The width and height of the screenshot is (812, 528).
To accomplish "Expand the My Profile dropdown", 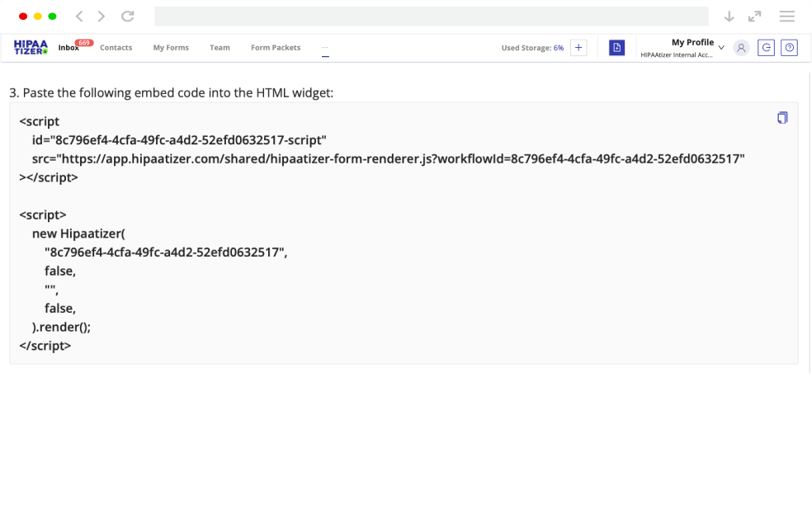I will click(721, 48).
